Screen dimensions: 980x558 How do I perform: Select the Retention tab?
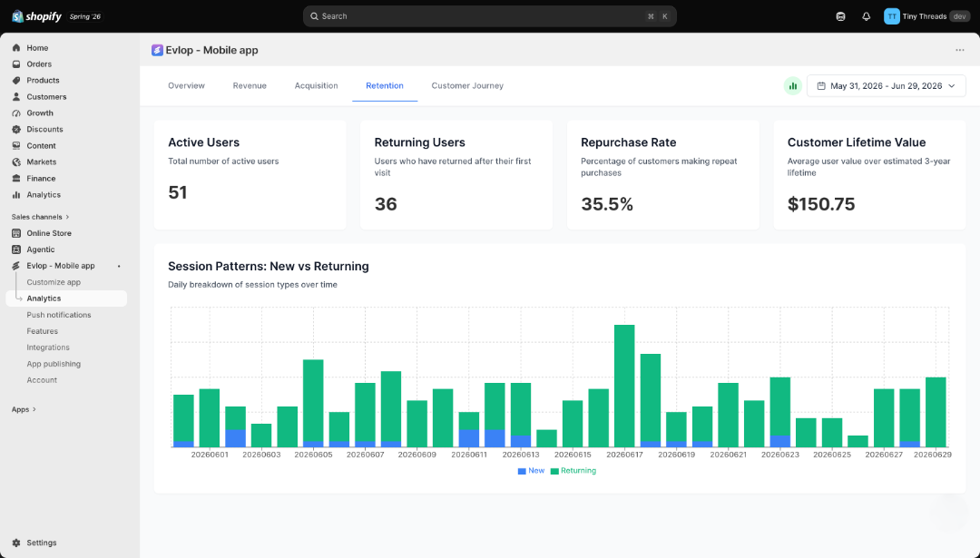(x=385, y=85)
